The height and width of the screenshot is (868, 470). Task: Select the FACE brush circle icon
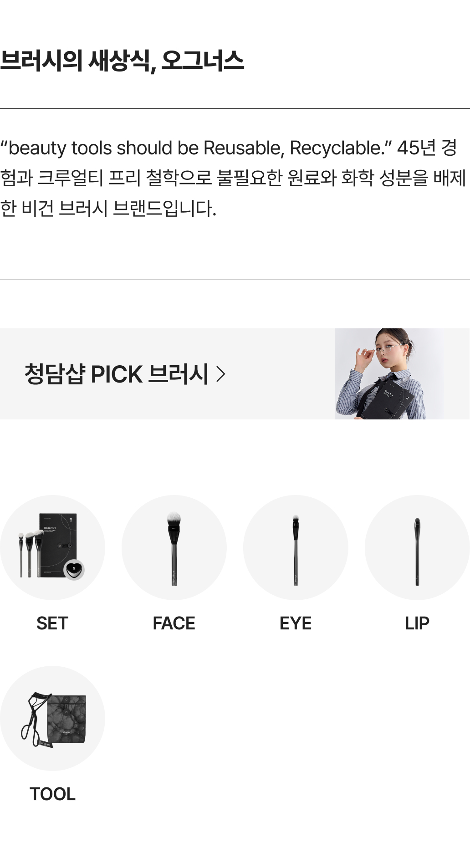tap(174, 547)
